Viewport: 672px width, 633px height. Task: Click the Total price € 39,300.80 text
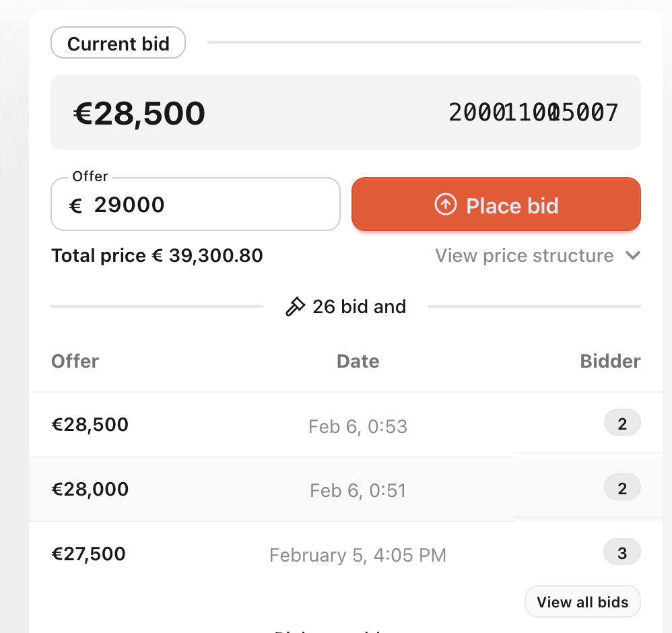[x=157, y=256]
